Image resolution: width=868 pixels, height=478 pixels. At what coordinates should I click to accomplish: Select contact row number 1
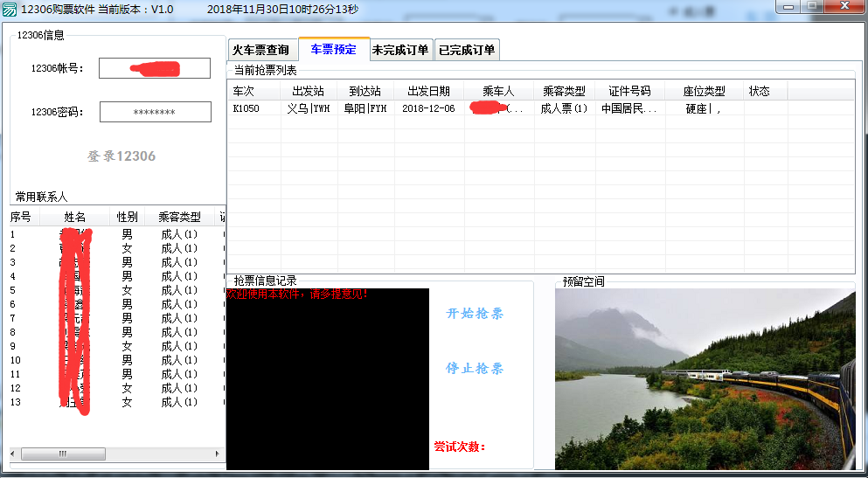click(x=116, y=234)
